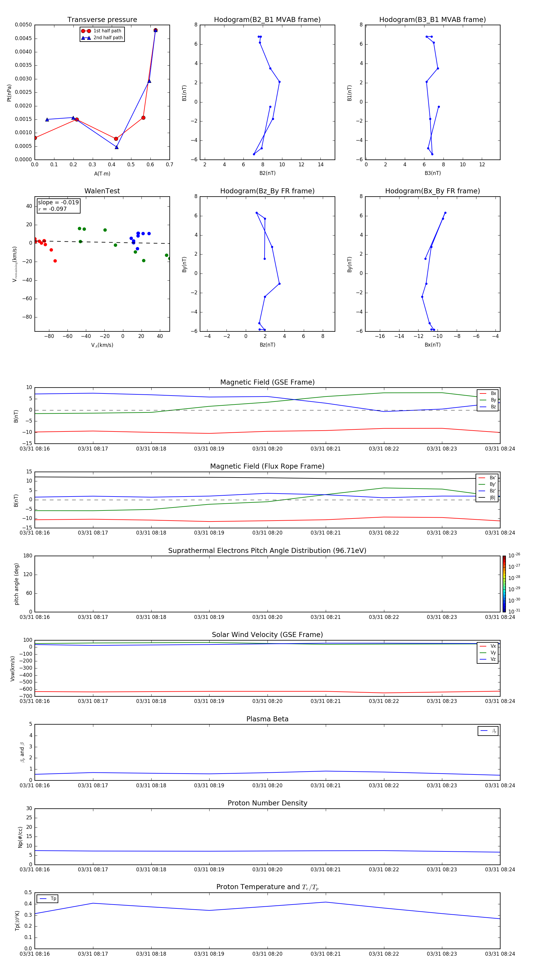
Task: Select the 0.0050 tick in Transverse pressure
Action: coord(23,25)
